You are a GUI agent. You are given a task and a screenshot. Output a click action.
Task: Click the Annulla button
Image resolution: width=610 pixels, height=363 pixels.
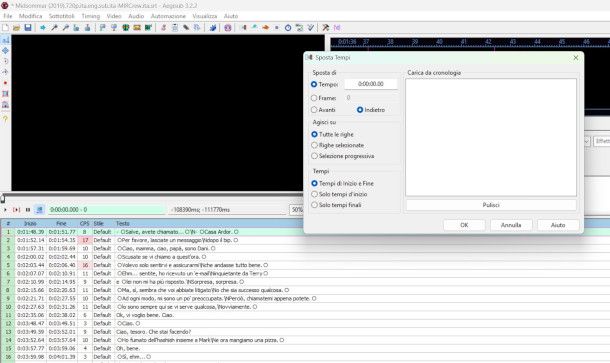tap(511, 225)
